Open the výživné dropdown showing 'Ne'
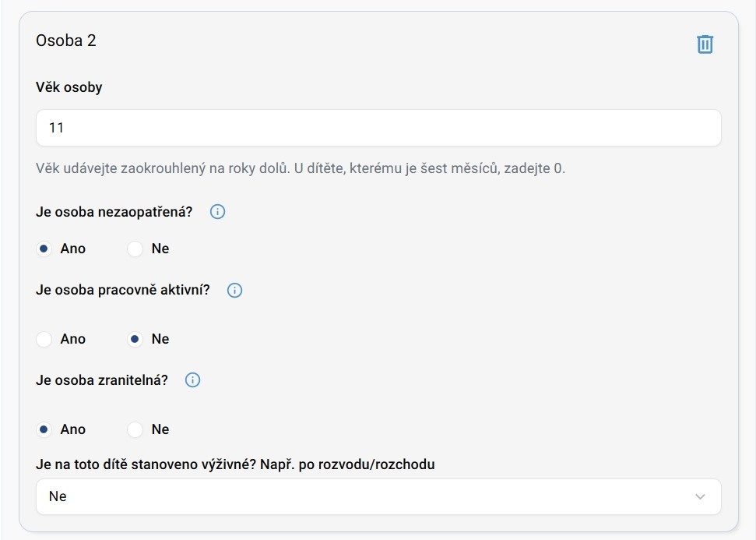Image resolution: width=756 pixels, height=540 pixels. (x=366, y=496)
